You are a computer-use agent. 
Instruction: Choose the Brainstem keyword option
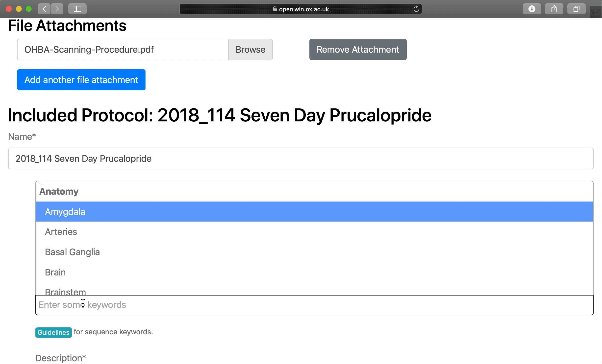click(65, 291)
